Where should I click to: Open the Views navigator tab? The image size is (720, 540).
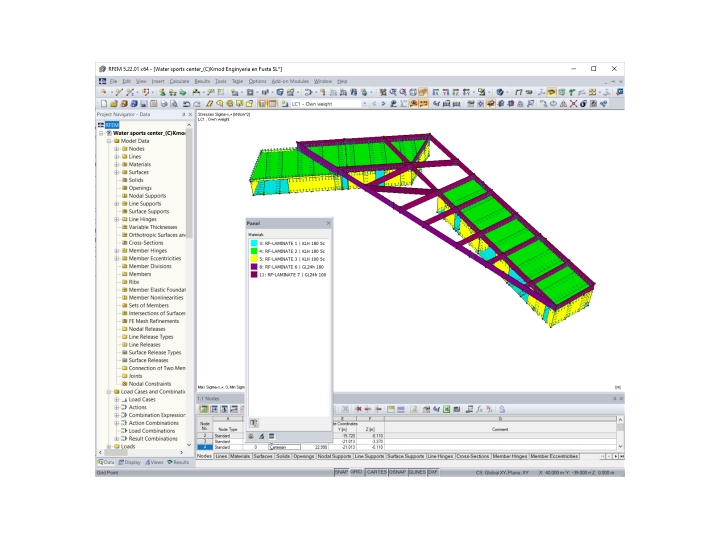click(154, 462)
